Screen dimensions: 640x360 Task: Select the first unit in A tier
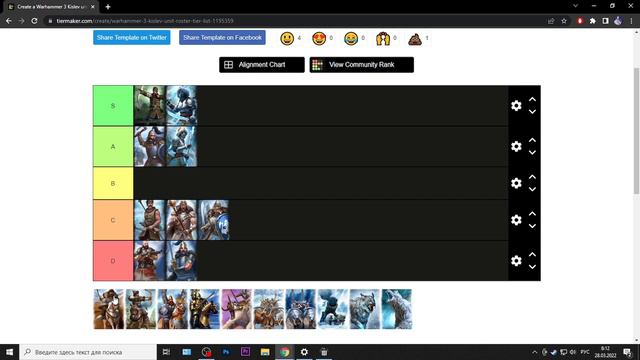coord(150,147)
